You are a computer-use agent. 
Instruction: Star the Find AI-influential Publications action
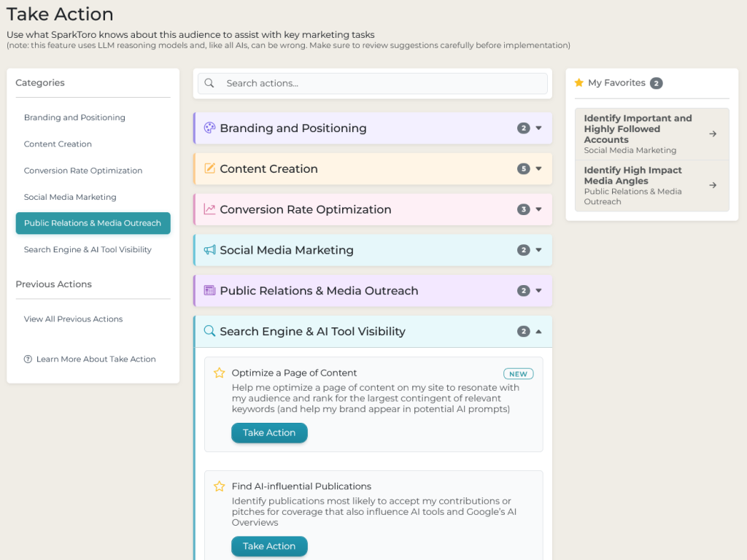219,486
